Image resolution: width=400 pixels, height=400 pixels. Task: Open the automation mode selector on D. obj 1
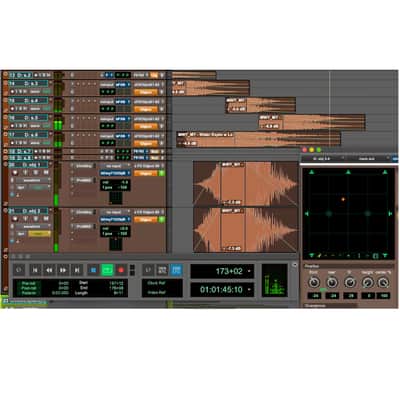[x=39, y=188]
